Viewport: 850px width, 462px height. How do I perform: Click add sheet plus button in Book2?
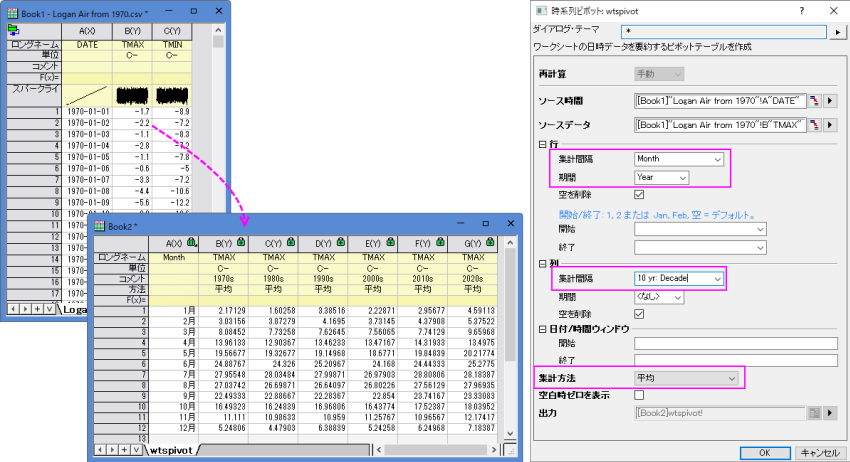point(124,450)
